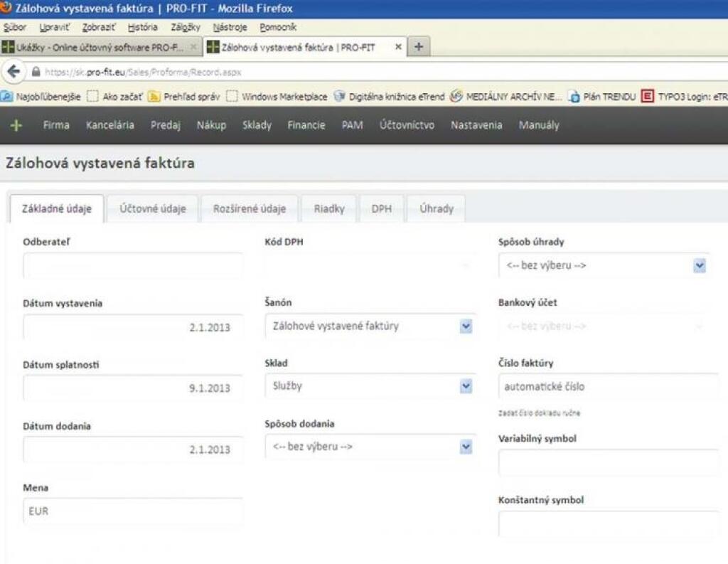Click the Dátum dodania field
The image size is (728, 564).
[x=133, y=449]
